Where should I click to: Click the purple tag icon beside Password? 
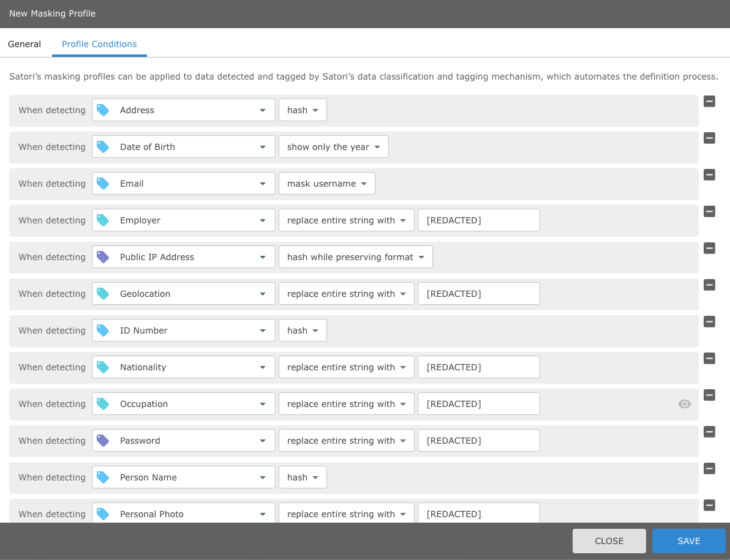(x=103, y=441)
